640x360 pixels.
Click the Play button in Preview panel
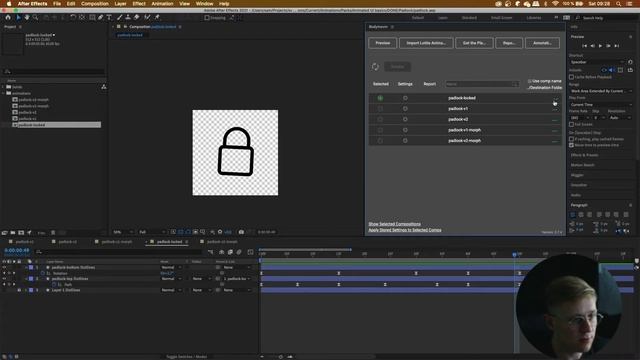pos(600,46)
